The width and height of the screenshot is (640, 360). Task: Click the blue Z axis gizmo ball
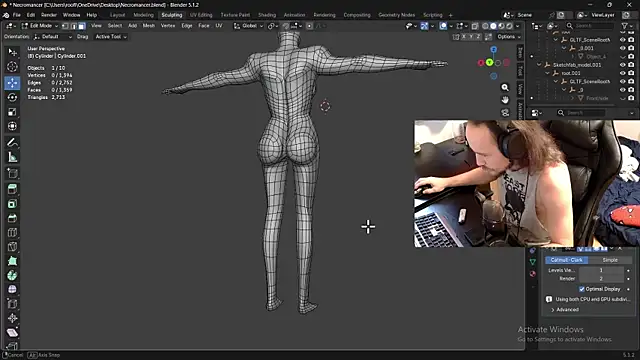point(493,49)
